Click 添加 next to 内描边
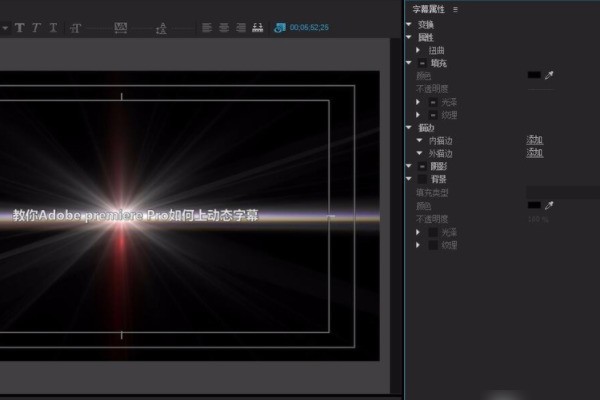 tap(534, 140)
